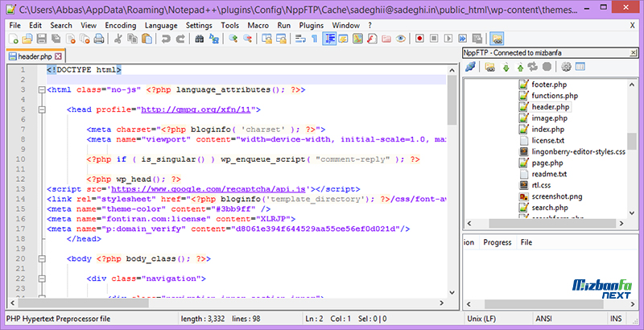Select the header.php document tab
644x330 pixels.
point(35,56)
